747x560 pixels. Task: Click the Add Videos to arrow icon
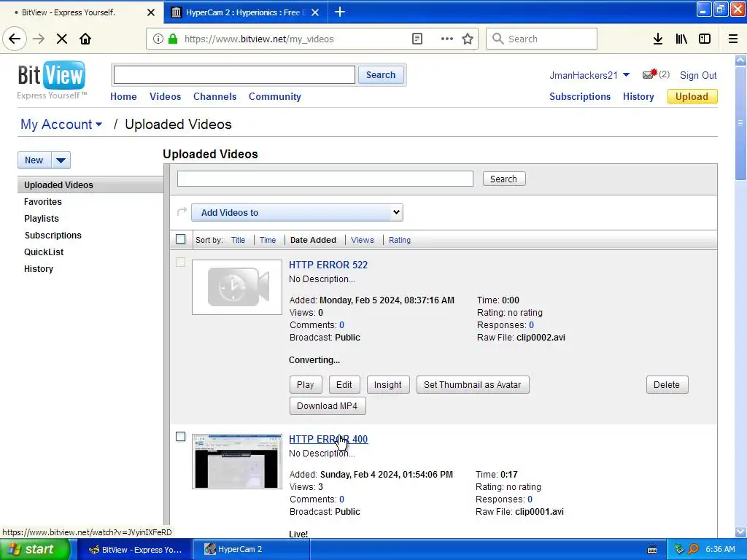coord(182,212)
